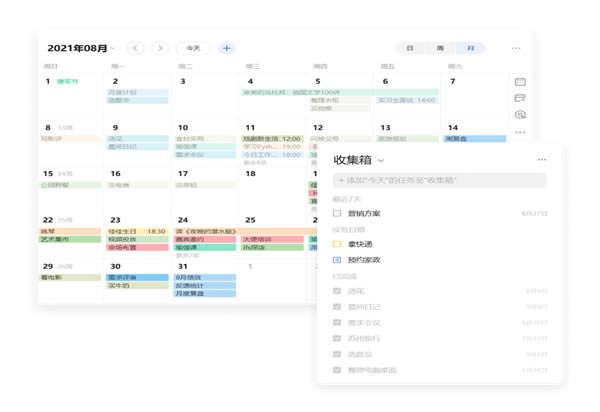
Task: Click the third eye-shaped icon in right sidebar
Action: click(x=520, y=115)
